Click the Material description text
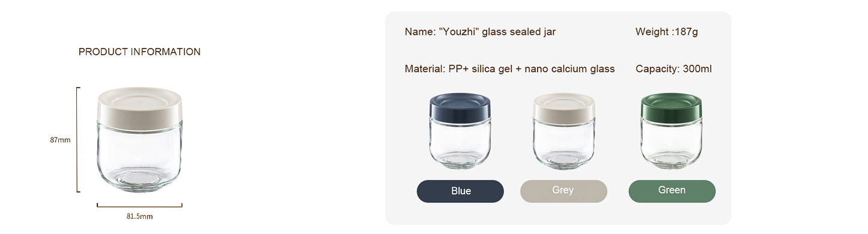The height and width of the screenshot is (234, 868). [x=509, y=69]
